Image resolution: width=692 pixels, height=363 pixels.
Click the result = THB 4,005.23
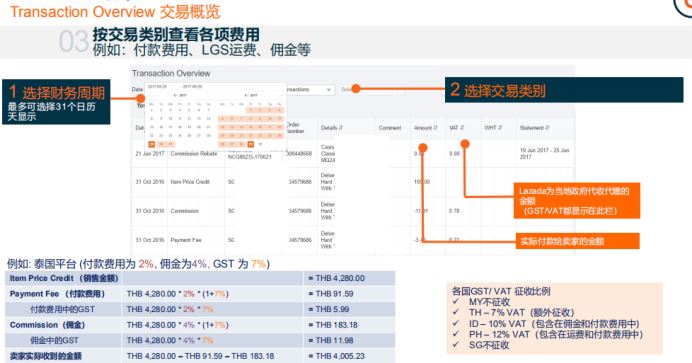coord(337,356)
